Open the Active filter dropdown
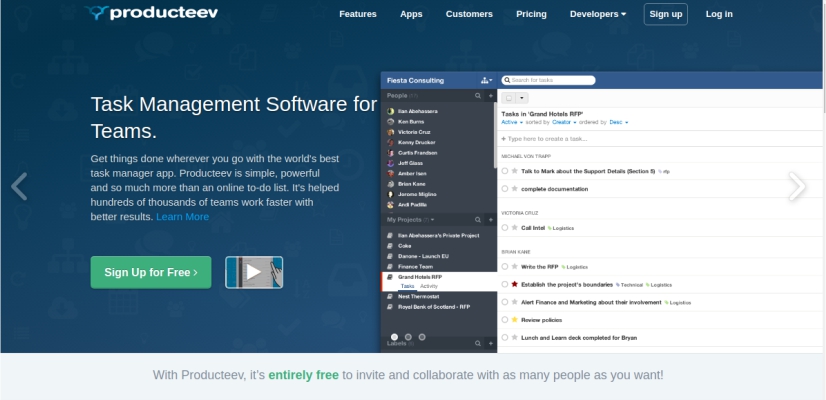 tap(512, 122)
